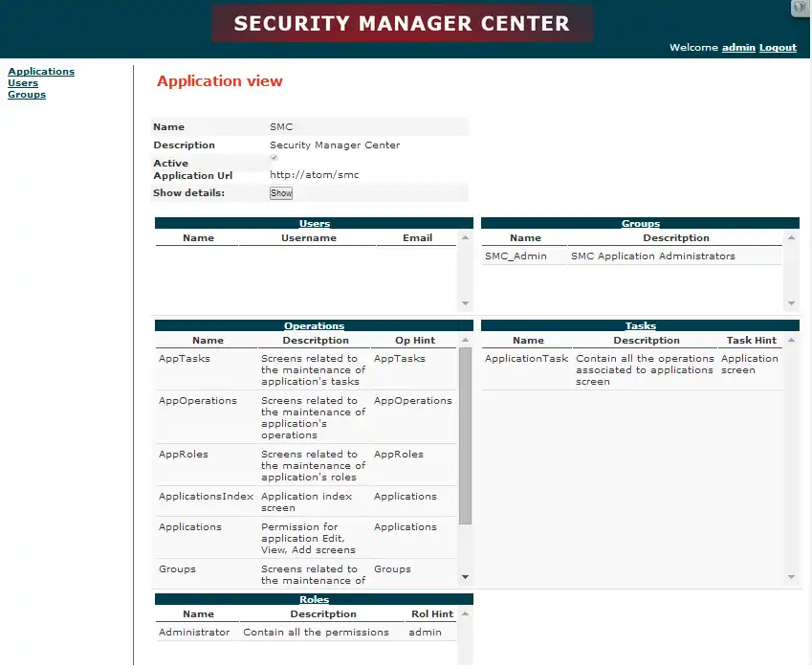Click Operations panel scroll-down arrow

[465, 577]
